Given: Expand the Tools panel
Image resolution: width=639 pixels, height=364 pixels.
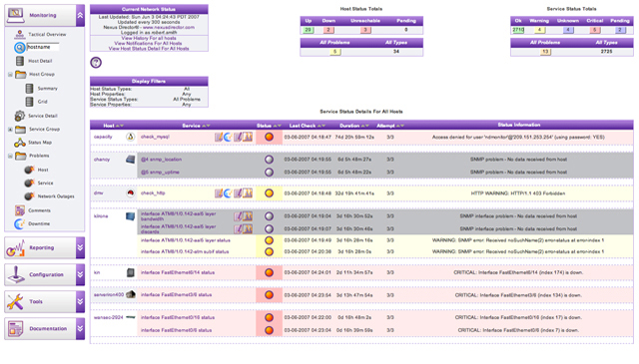Looking at the screenshot, I should pos(80,302).
